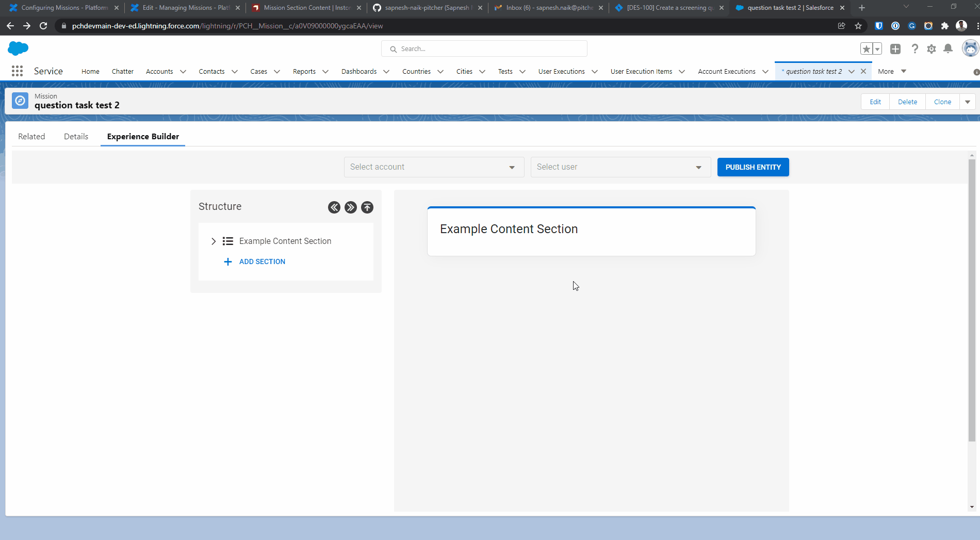980x540 pixels.
Task: Open the notifications bell
Action: [948, 48]
